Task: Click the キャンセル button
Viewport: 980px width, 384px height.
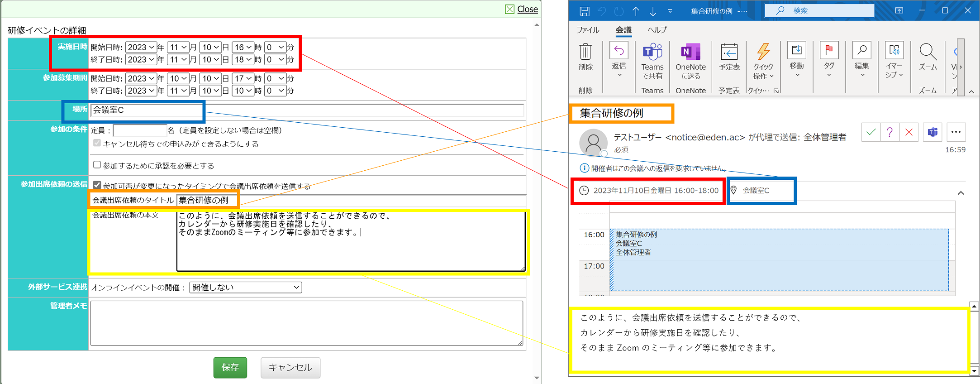Action: click(x=290, y=367)
